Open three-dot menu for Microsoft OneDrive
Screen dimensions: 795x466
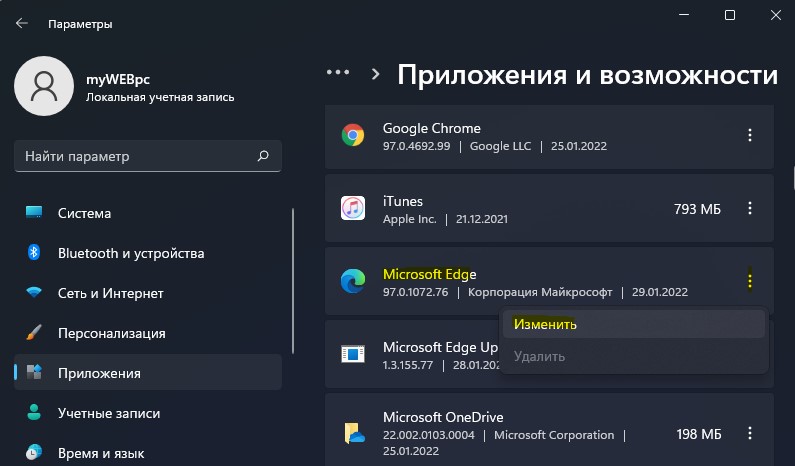(x=749, y=433)
